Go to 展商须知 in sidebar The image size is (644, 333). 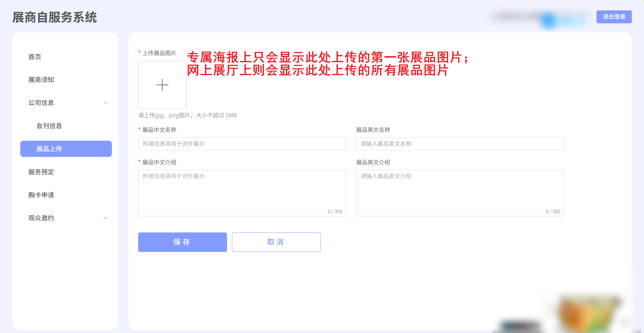(41, 80)
